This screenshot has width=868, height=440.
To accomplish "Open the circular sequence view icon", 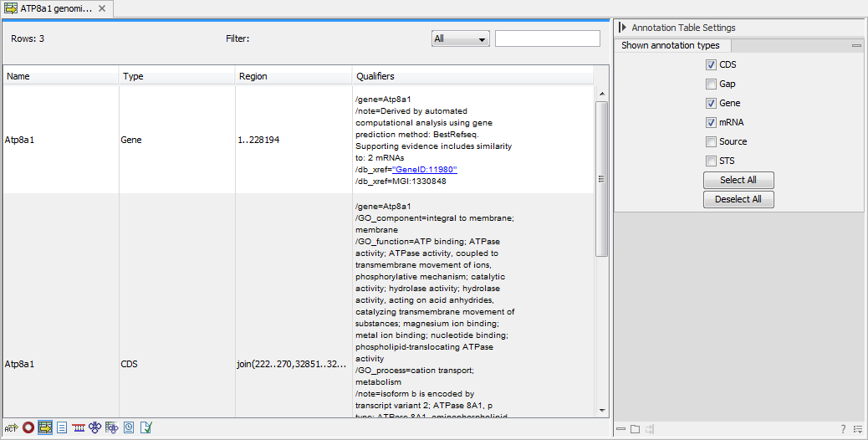I will pos(28,427).
